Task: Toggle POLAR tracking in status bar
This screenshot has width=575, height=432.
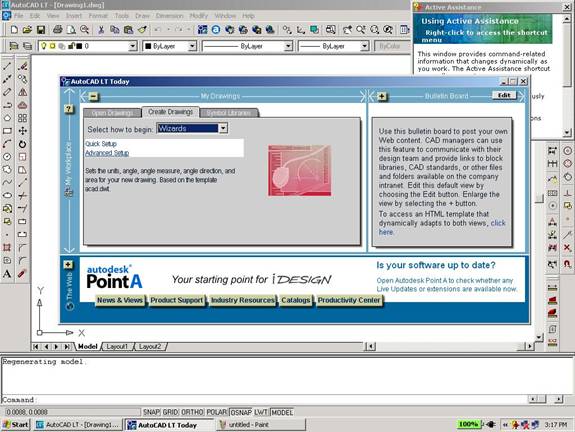Action: click(x=217, y=412)
